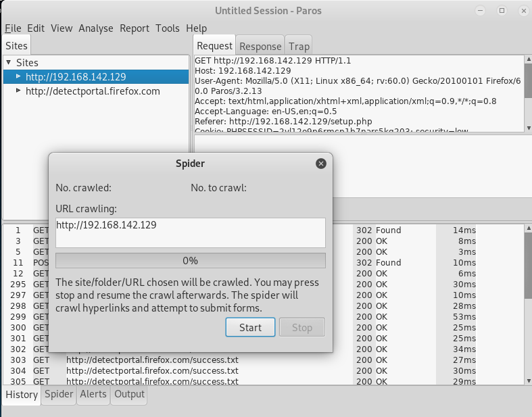Select the Sites tab
The width and height of the screenshot is (532, 417).
pos(16,46)
